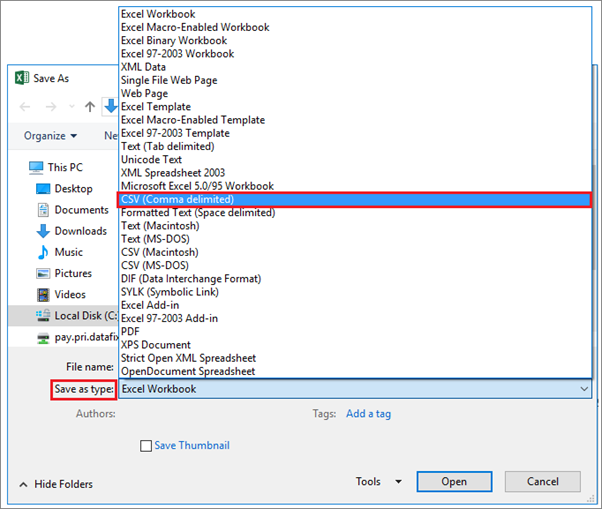Screen dimensions: 602x509
Task: Choose Excel Workbook from type list
Action: pos(355,14)
